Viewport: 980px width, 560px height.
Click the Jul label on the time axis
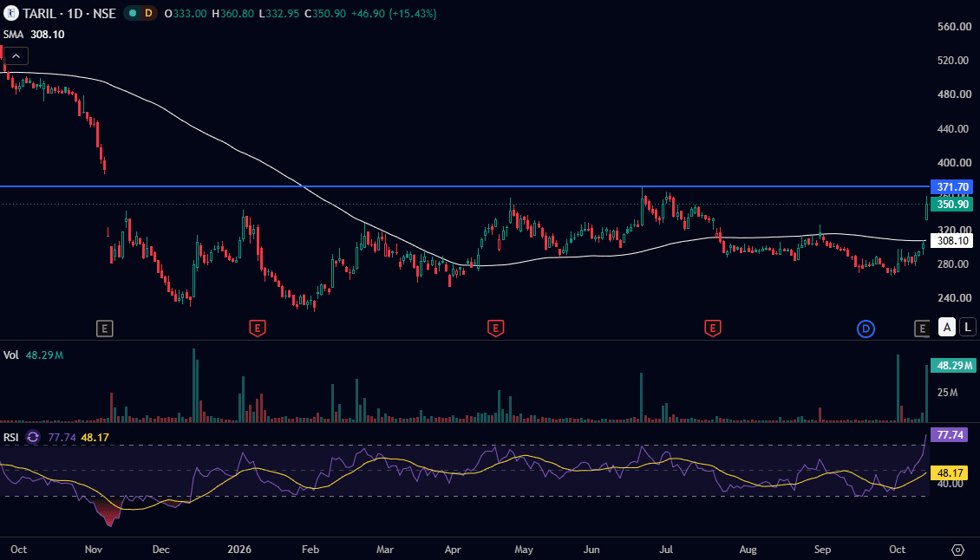tap(666, 550)
